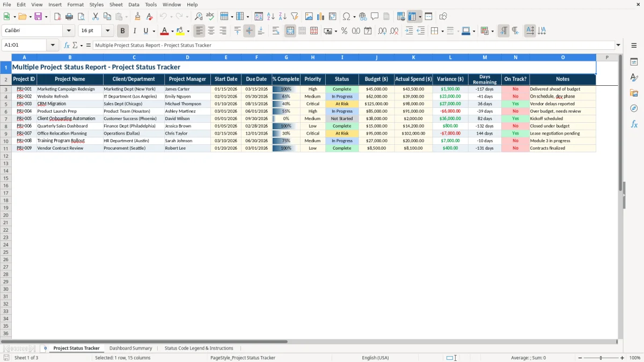This screenshot has height=362, width=644.
Task: Split the window
Action: point(428,17)
